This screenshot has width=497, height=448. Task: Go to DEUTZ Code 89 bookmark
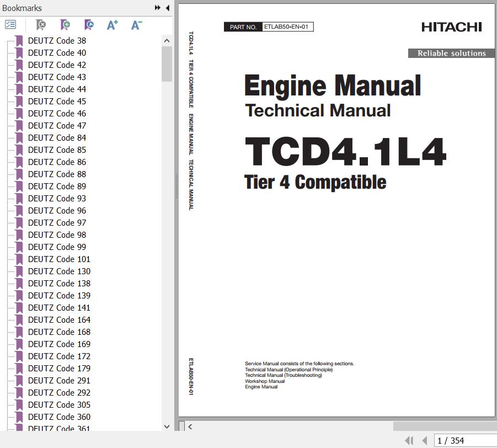tap(57, 186)
